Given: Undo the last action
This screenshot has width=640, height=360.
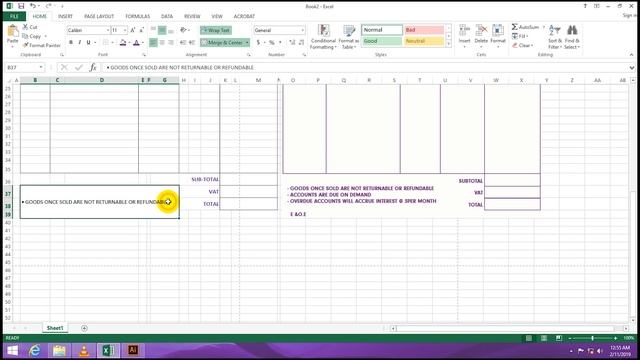Looking at the screenshot, I should pyautogui.click(x=33, y=6).
